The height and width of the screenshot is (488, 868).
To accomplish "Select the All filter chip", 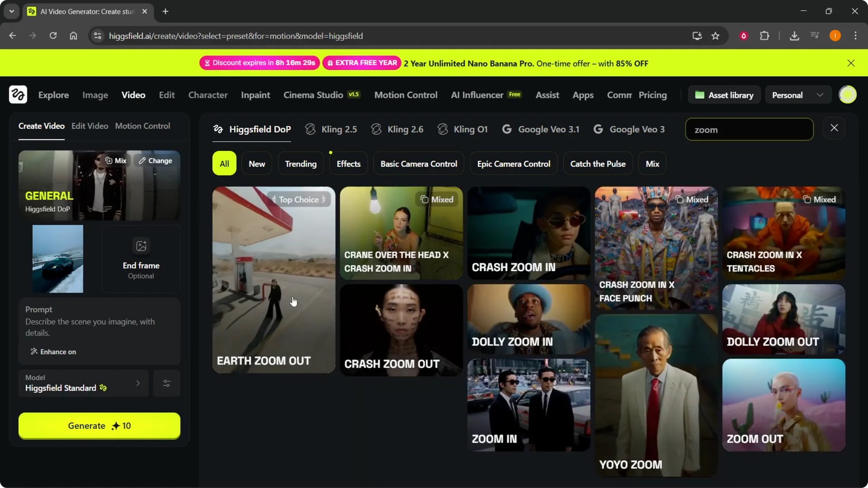I will point(224,164).
